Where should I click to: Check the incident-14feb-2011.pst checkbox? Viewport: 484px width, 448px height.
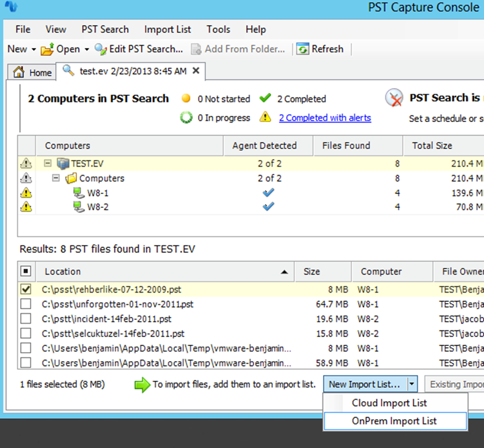(26, 318)
